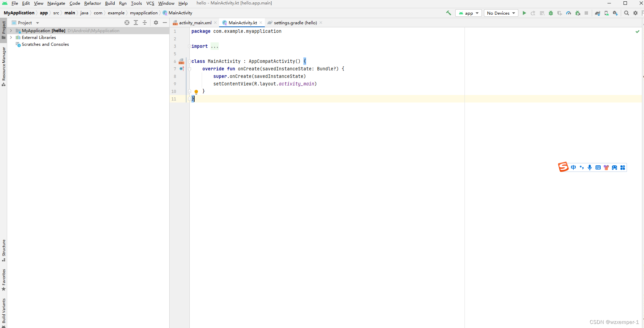
Task: Open the No Devices device dropdown
Action: (501, 13)
